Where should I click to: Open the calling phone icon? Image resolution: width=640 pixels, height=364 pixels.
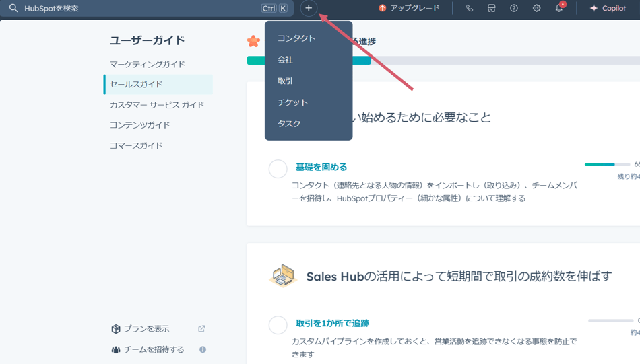tap(470, 8)
